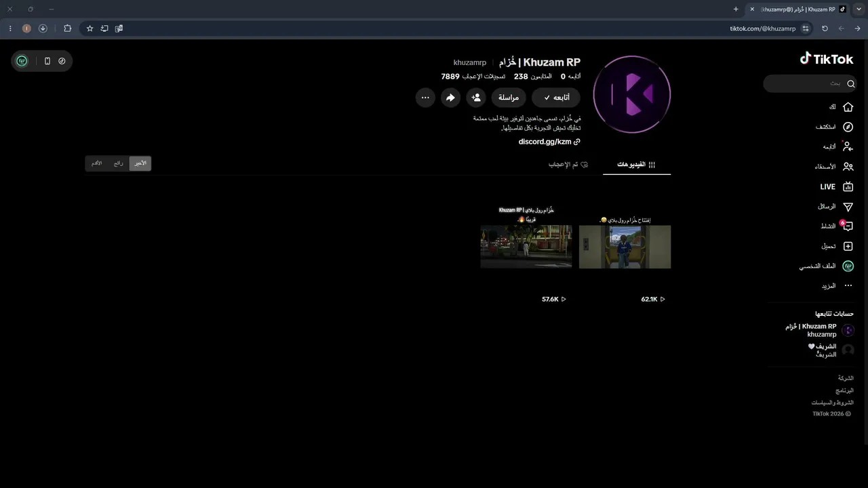The height and width of the screenshot is (488, 868).
Task: Click the share arrow icon on the profile
Action: pos(450,98)
